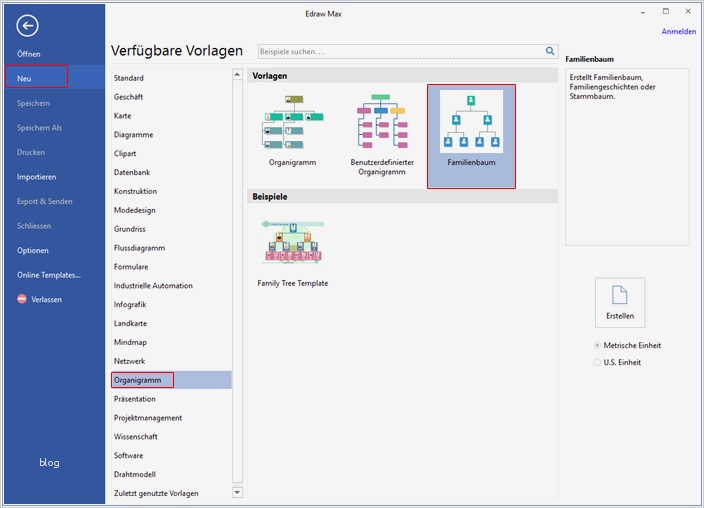
Task: Select U.S. Einheit radio button
Action: point(617,362)
